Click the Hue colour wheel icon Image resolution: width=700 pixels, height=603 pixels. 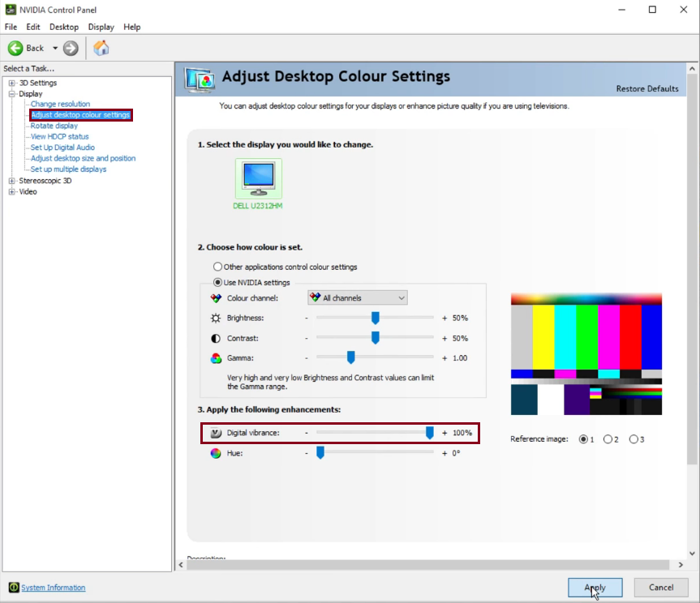coord(216,453)
